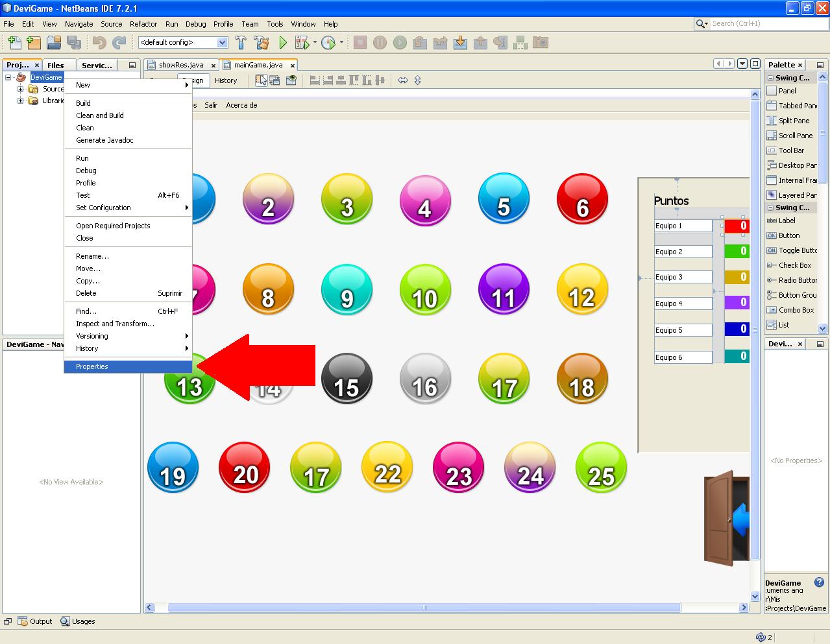This screenshot has height=644, width=830.
Task: Open the default config dropdown
Action: (223, 42)
